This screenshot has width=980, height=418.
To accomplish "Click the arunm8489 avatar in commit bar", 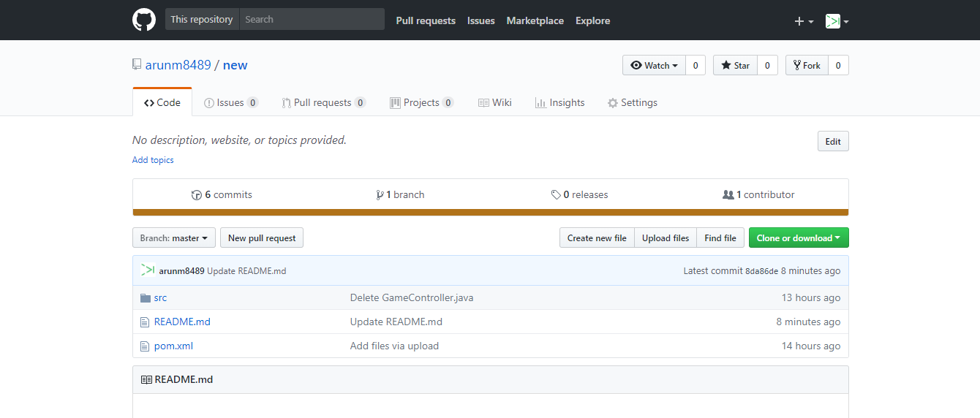I will (x=148, y=270).
